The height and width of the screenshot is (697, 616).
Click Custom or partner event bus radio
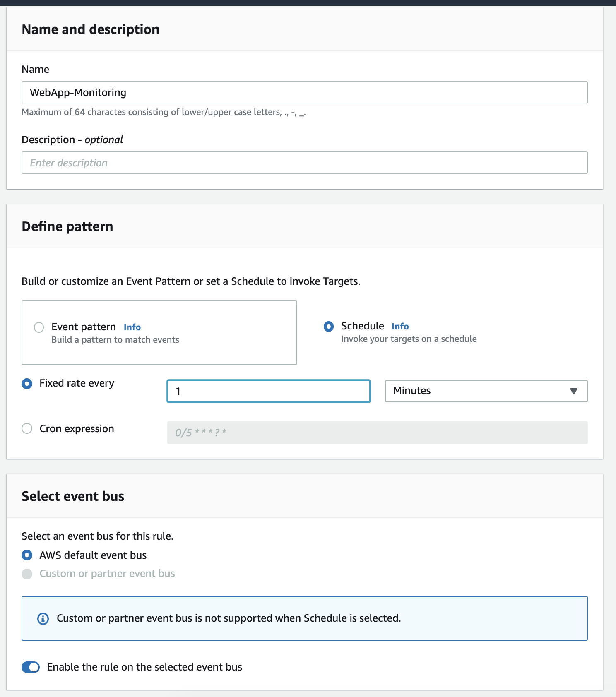(27, 574)
